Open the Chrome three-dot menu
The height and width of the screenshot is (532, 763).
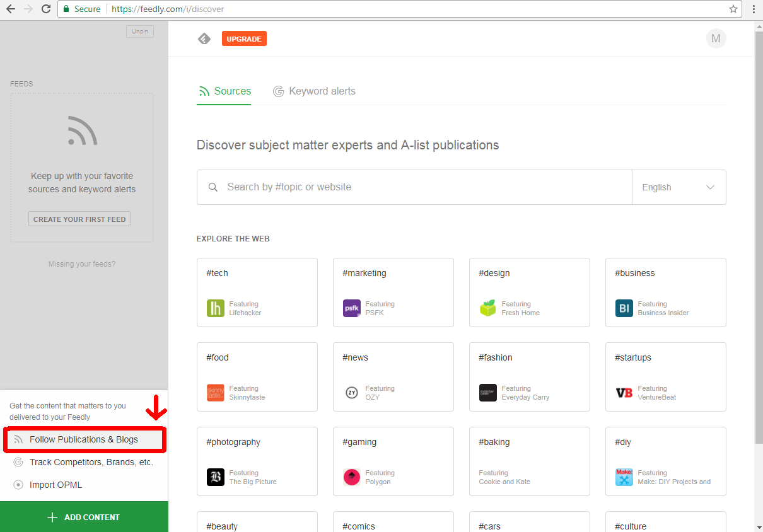tap(754, 9)
